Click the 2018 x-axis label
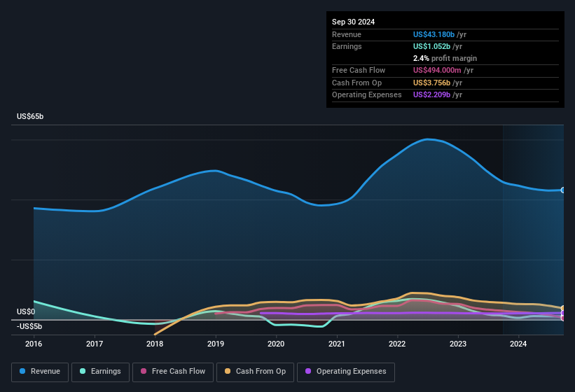This screenshot has height=392, width=575. coord(155,344)
